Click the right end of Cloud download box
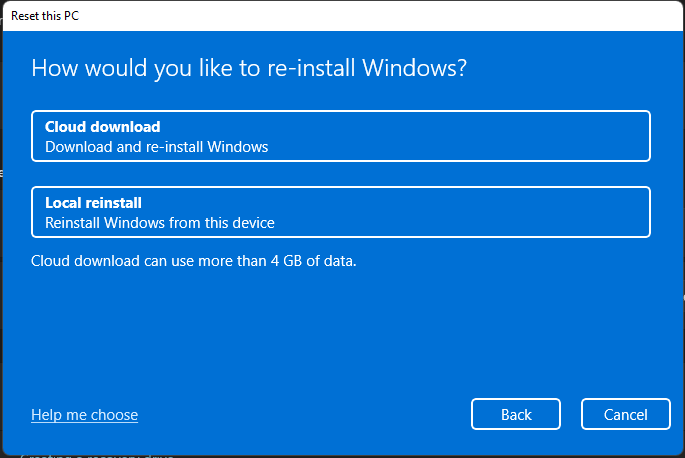This screenshot has height=458, width=685. click(x=620, y=136)
